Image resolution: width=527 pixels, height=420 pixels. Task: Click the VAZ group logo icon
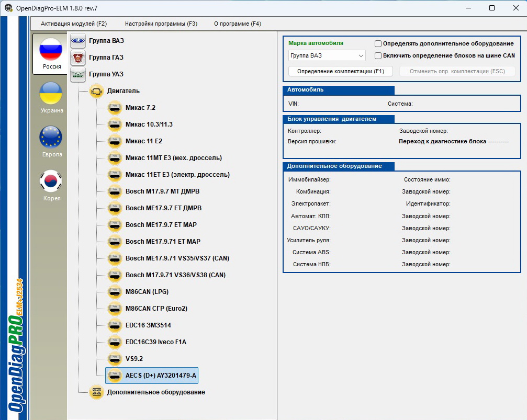[x=78, y=41]
